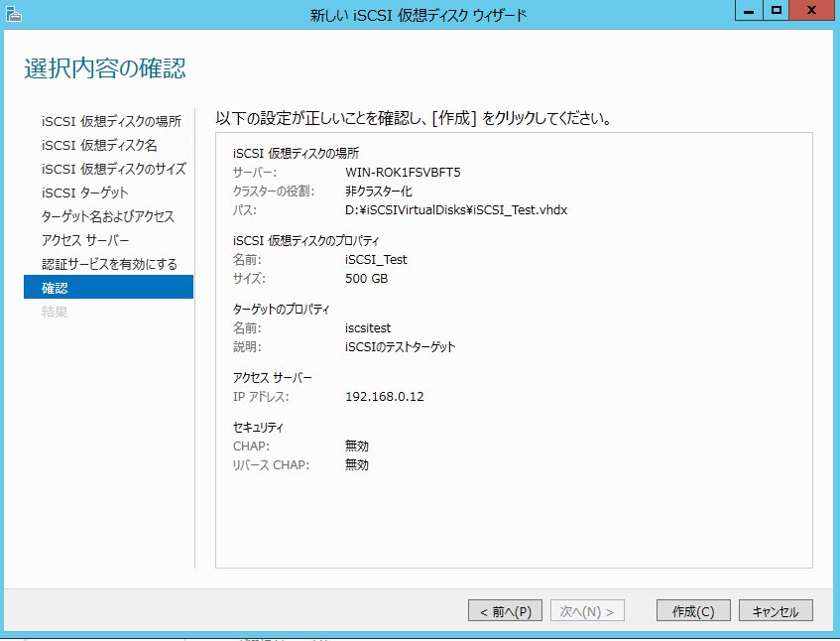
Task: Open iSCSI 仮想ディスクのサイズ step
Action: (x=113, y=169)
